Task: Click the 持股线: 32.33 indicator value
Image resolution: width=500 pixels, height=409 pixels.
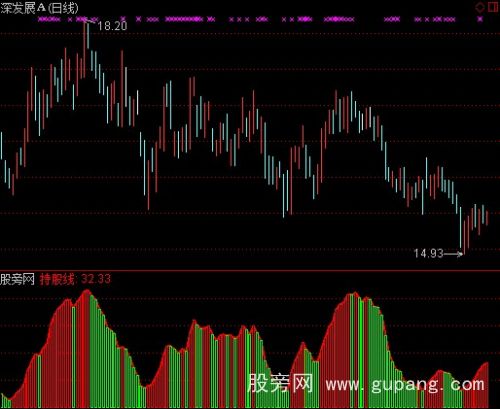Action: (75, 279)
